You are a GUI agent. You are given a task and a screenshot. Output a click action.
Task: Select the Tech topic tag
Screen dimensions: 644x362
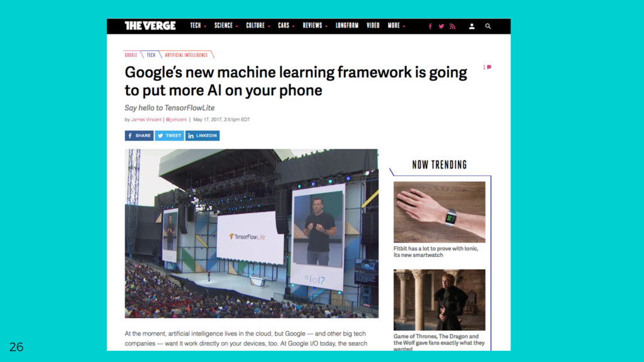coord(151,55)
